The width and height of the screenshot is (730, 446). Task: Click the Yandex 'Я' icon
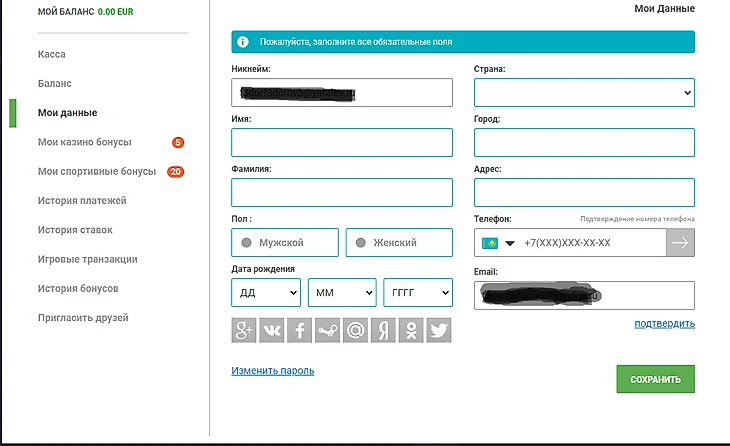click(x=383, y=331)
